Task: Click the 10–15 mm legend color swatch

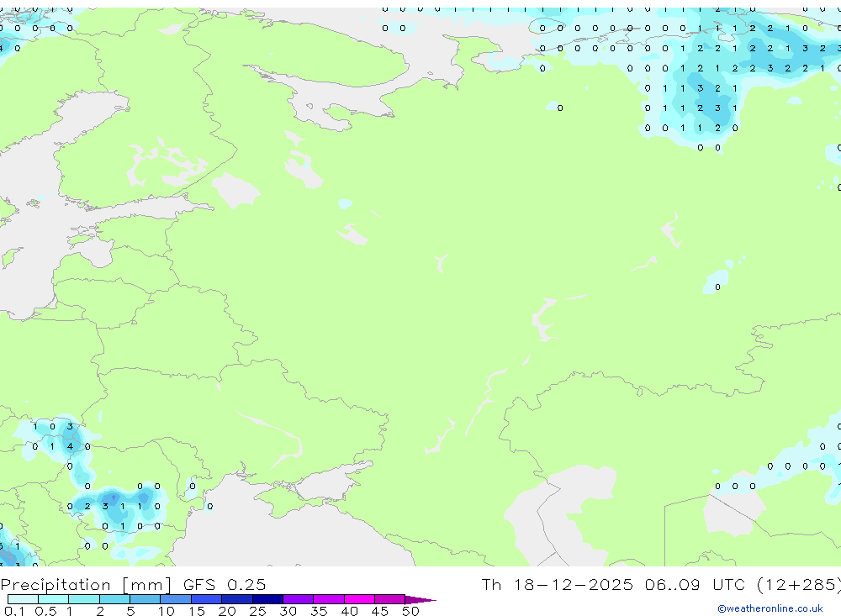Action: pyautogui.click(x=176, y=599)
